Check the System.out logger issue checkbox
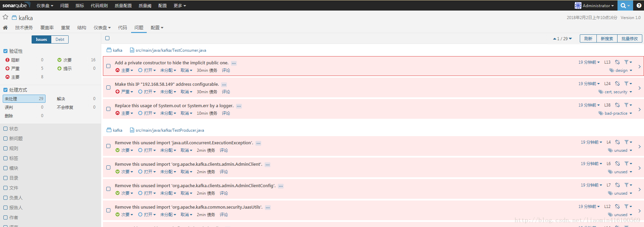The height and width of the screenshot is (227, 644). pyautogui.click(x=108, y=109)
